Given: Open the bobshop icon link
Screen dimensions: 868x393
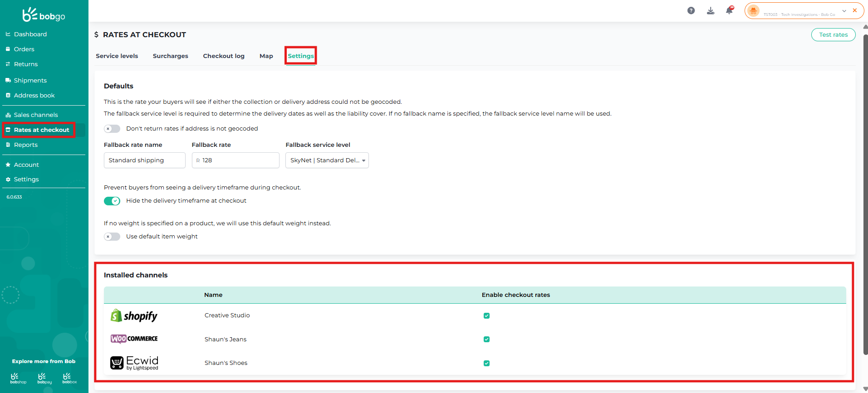Looking at the screenshot, I should (x=18, y=378).
